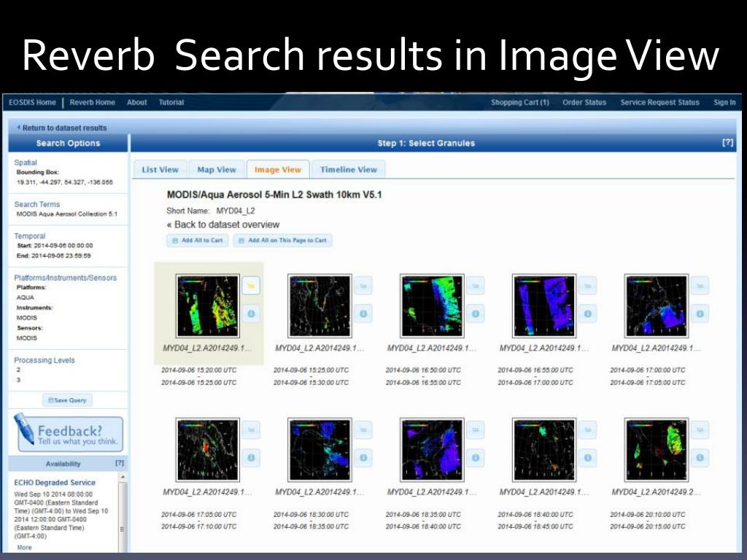Viewport: 747px width, 560px height.
Task: Open thumbnail of granule starting 17:00:00 UTC
Action: coord(657,306)
